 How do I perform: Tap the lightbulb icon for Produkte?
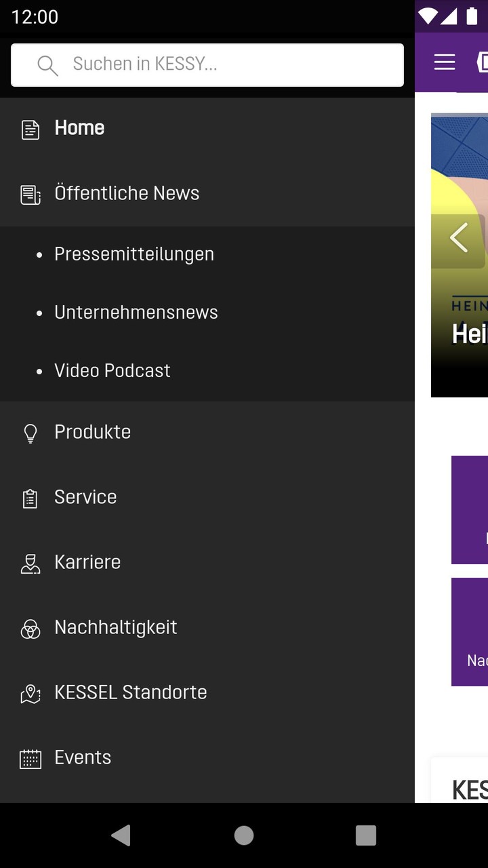click(x=30, y=433)
